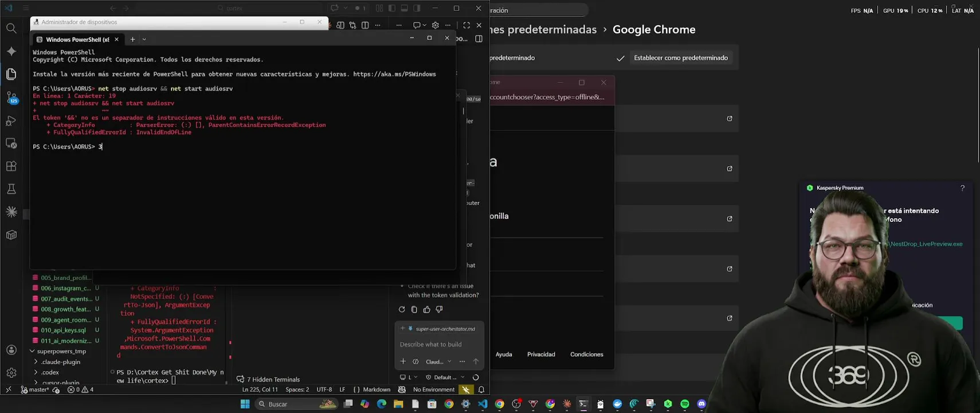The image size is (980, 413).
Task: Close the Windows PowerShell tab
Action: tap(116, 39)
